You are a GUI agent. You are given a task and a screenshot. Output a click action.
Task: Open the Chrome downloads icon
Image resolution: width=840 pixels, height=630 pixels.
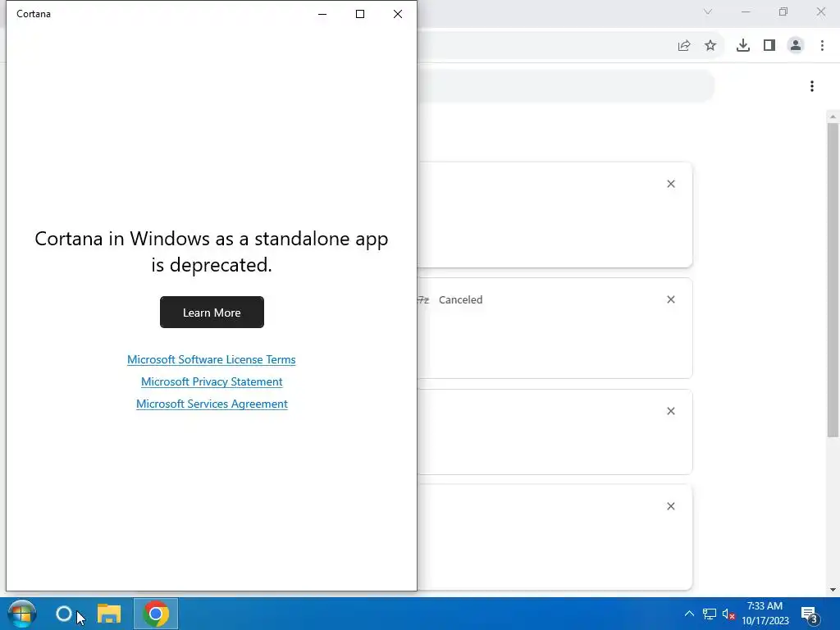(743, 46)
